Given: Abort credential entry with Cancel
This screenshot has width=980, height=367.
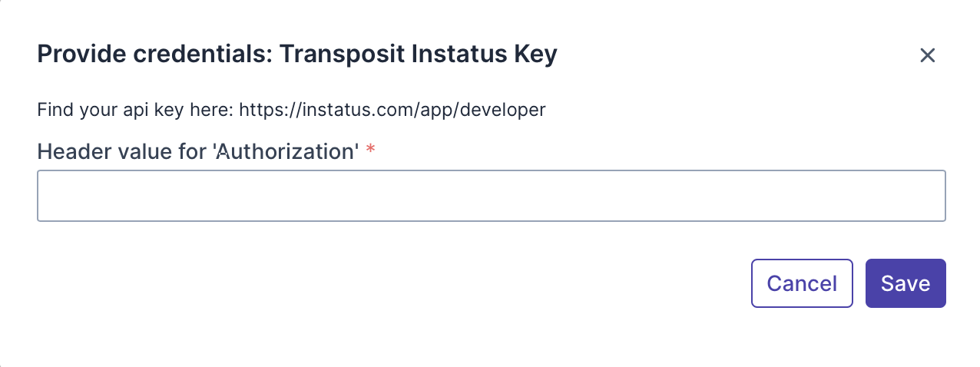Looking at the screenshot, I should point(801,283).
